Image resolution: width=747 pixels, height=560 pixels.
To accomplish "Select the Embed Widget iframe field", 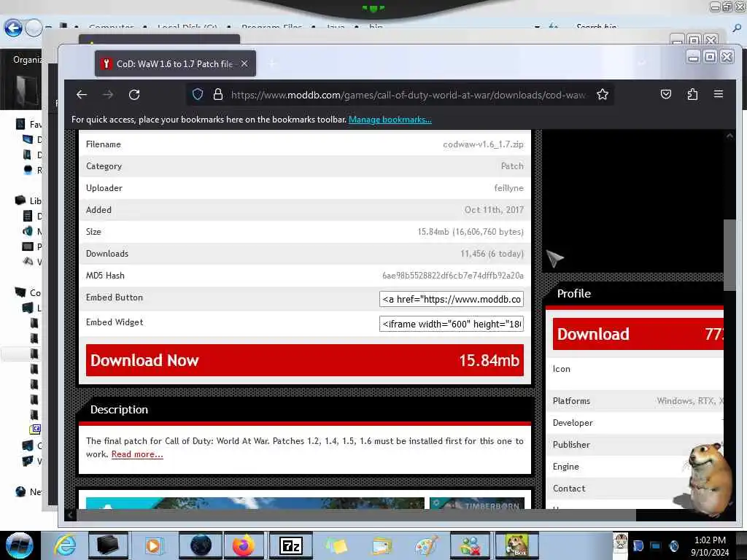I will 451,324.
